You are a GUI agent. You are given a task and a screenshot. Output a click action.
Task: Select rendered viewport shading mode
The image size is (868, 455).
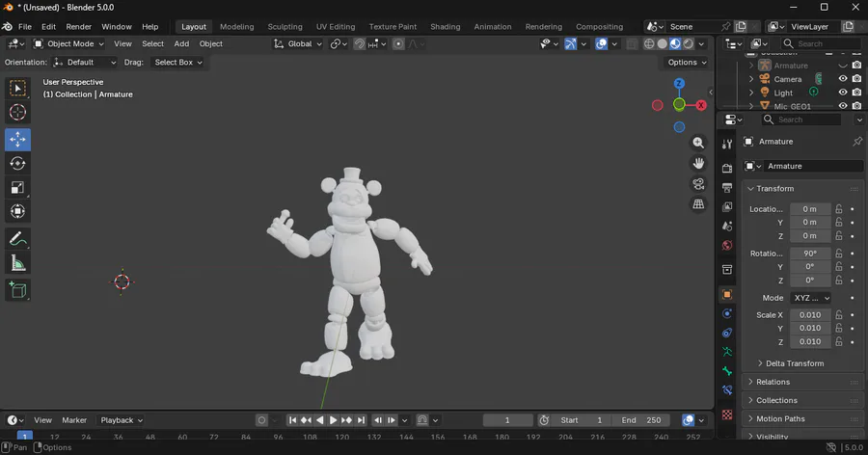tap(688, 43)
